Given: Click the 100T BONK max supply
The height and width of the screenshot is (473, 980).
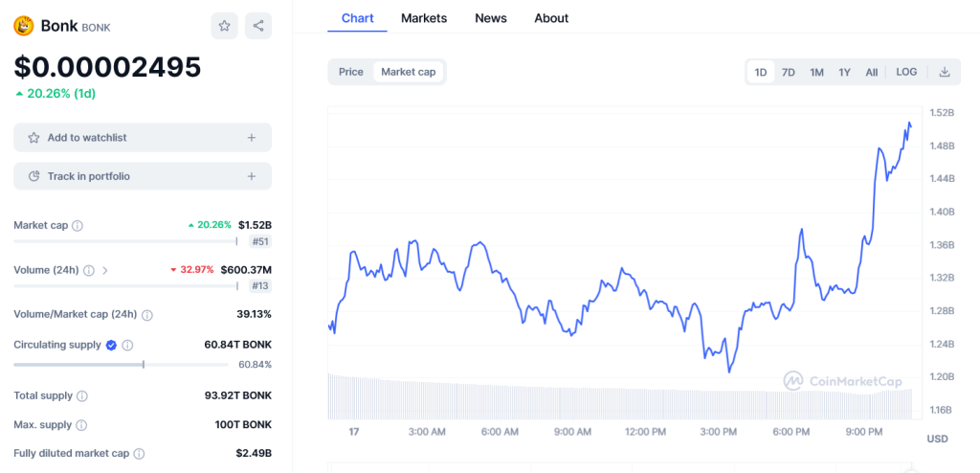Looking at the screenshot, I should pyautogui.click(x=243, y=425).
